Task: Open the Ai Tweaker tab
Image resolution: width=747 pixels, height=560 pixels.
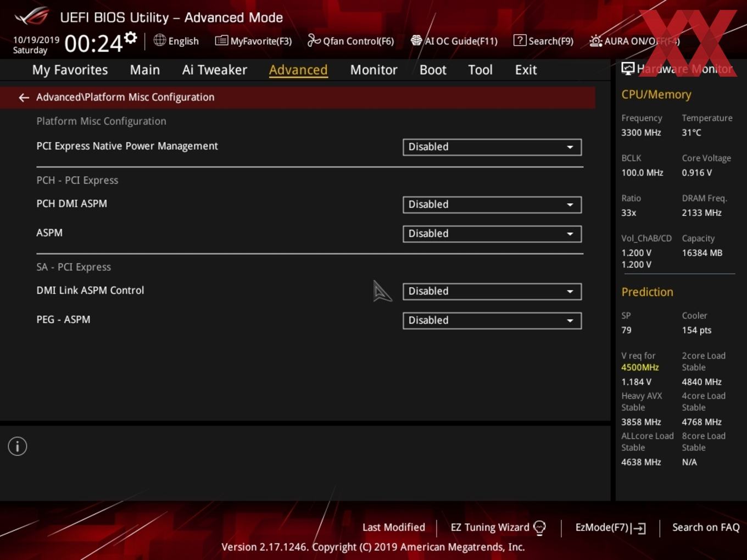Action: pos(215,70)
